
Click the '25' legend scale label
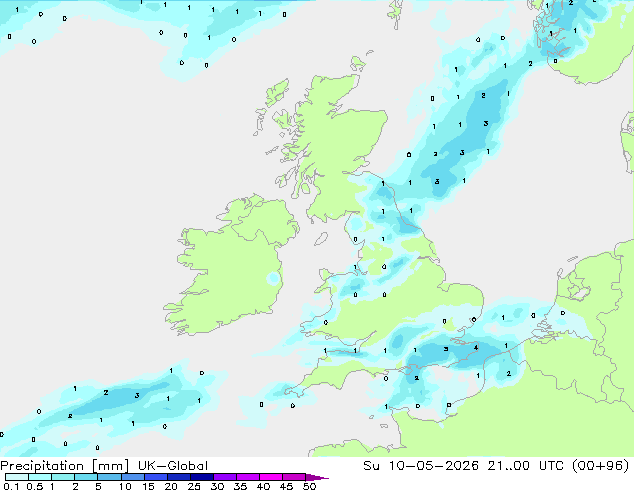(194, 486)
